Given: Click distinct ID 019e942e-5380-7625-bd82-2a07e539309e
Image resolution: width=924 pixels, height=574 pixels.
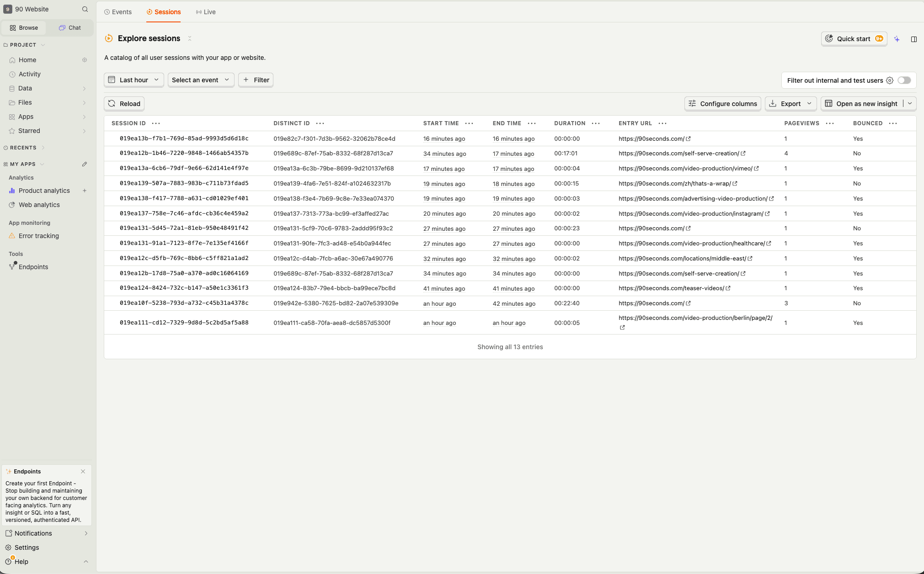Looking at the screenshot, I should [336, 303].
